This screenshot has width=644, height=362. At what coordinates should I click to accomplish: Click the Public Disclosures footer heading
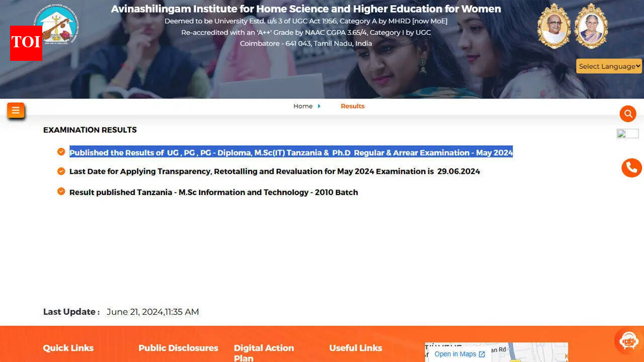[178, 348]
